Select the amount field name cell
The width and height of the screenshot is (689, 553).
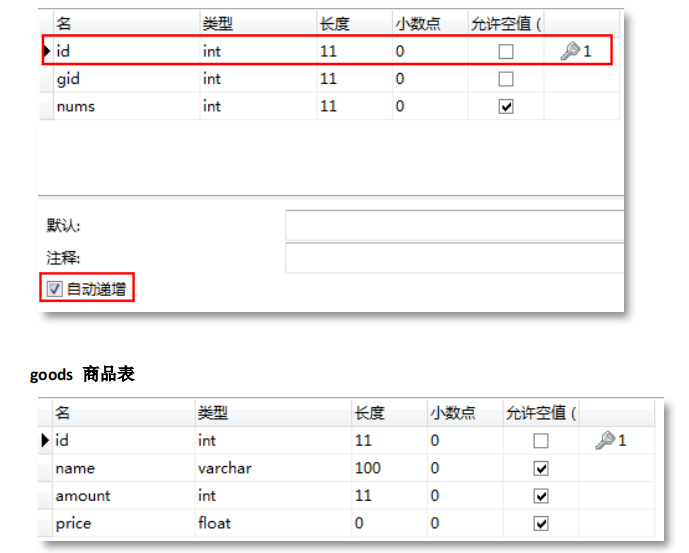tap(123, 496)
